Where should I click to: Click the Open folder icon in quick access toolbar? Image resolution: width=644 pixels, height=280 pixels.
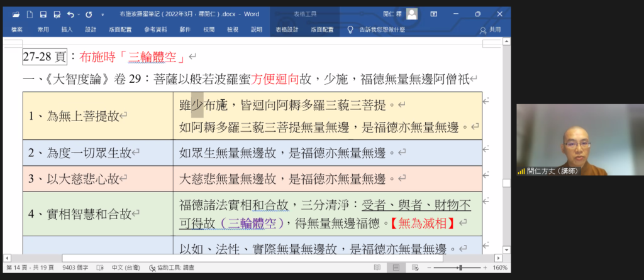(x=17, y=14)
